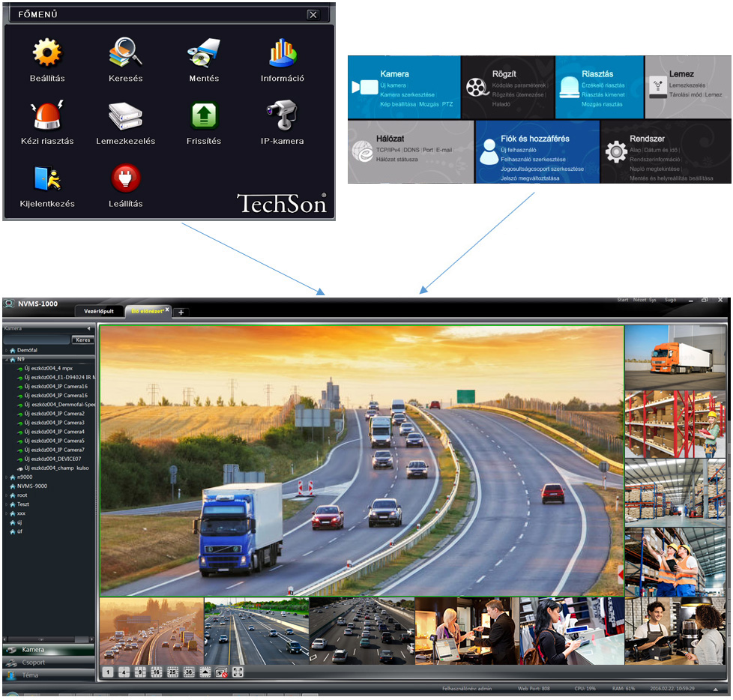Select Új eszköz004_IP Camera5 in the tree
Viewport: 733px width, 700px height.
point(54,441)
